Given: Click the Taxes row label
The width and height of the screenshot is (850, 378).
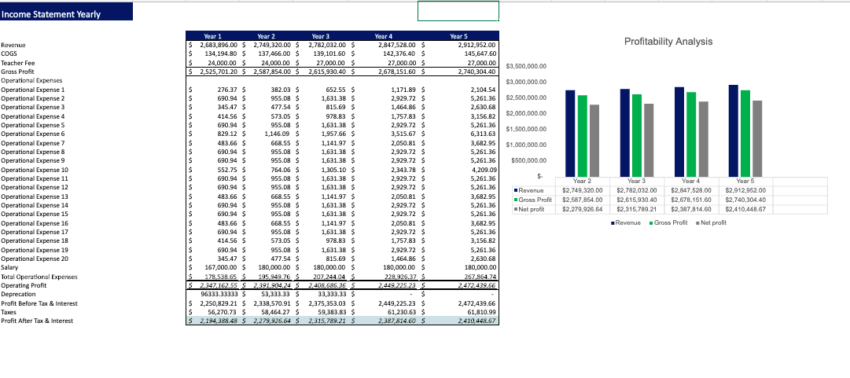Looking at the screenshot, I should coord(8,312).
